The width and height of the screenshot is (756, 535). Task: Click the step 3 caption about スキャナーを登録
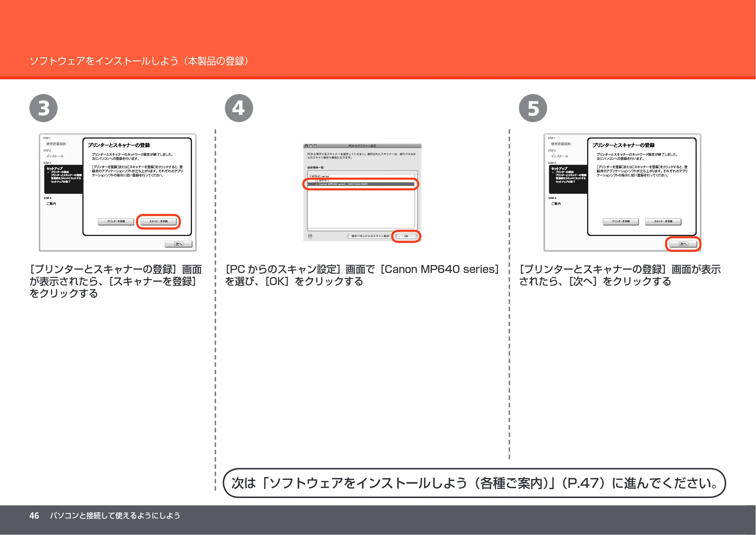116,281
